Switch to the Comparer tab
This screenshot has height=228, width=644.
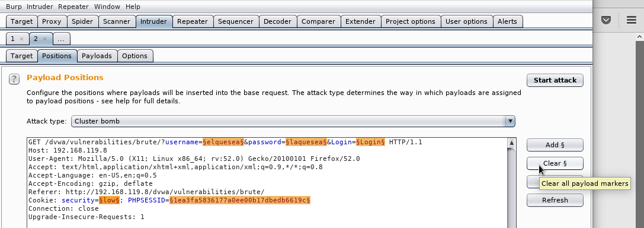click(318, 21)
